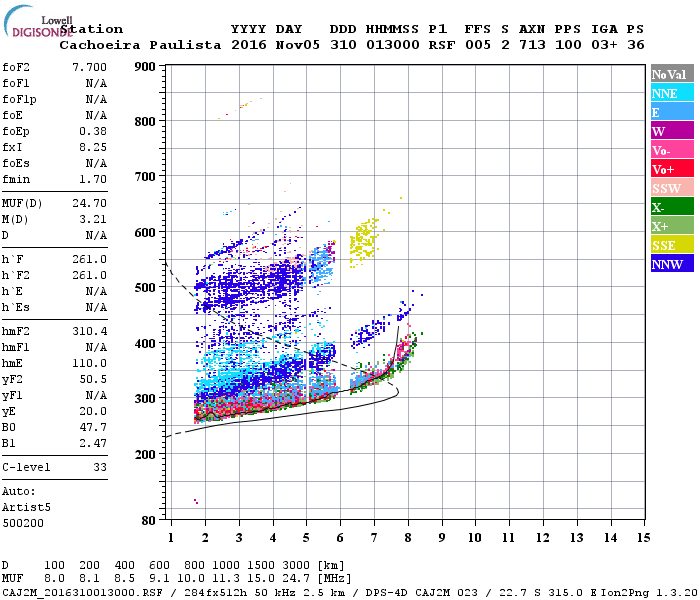Click the 8 MHz frequency axis label
This screenshot has width=700, height=600.
(x=408, y=538)
